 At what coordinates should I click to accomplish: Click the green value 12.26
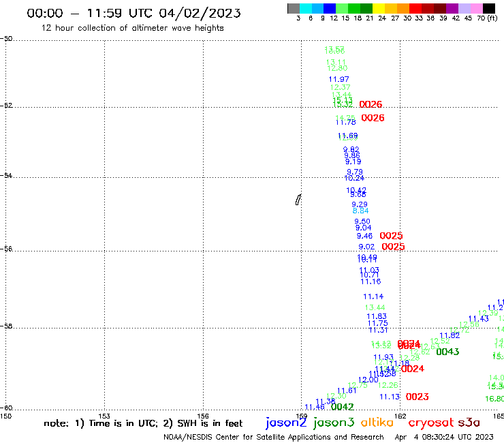pos(388,385)
